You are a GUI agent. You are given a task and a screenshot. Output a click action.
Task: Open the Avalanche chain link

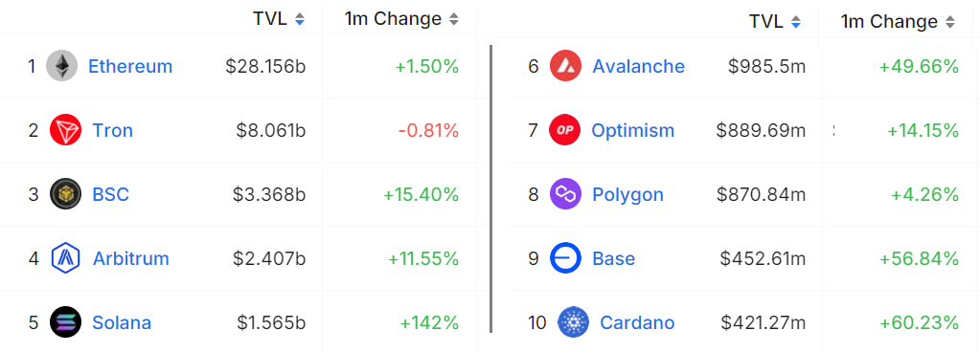pos(638,66)
